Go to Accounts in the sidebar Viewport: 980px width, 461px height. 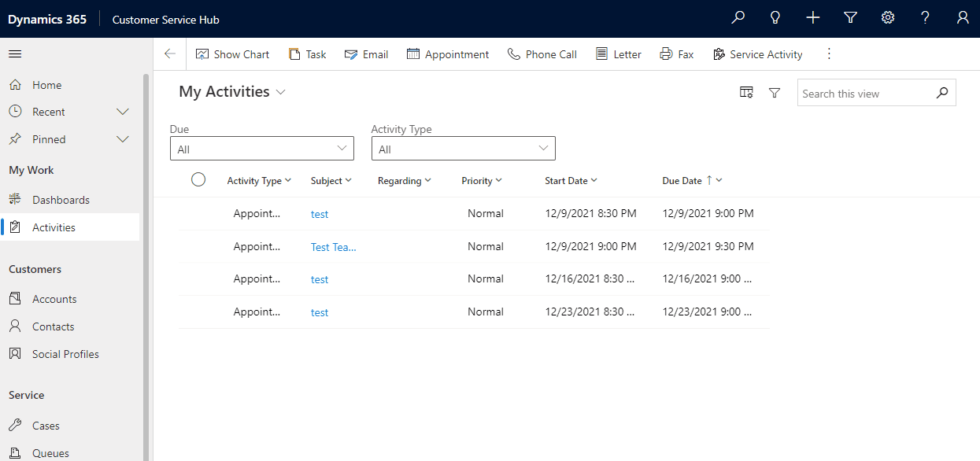click(x=54, y=299)
